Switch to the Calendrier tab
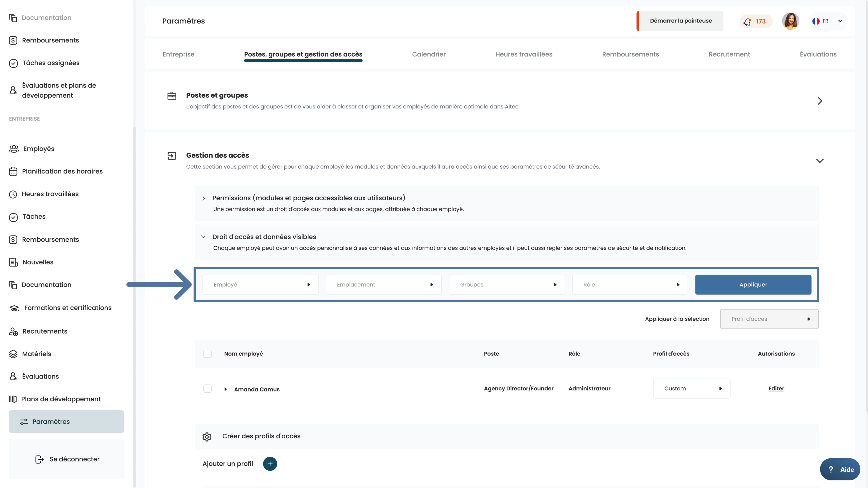 (x=429, y=54)
